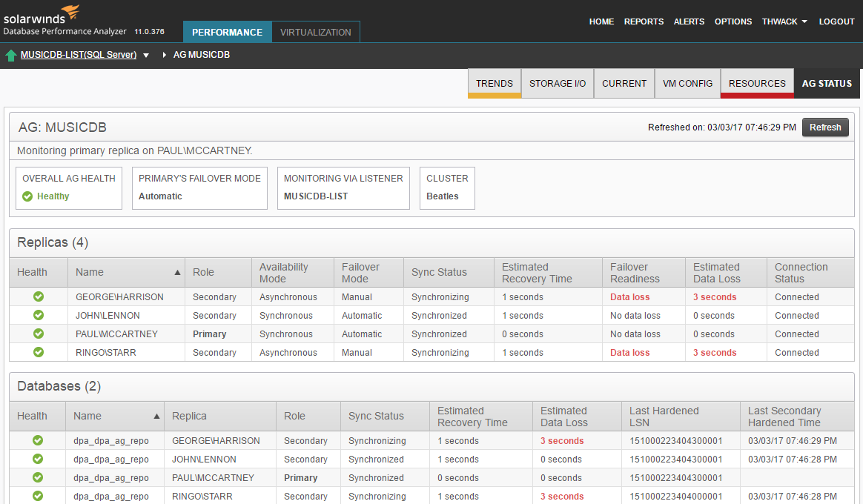
Task: Select the Virtualization tab
Action: tap(316, 32)
